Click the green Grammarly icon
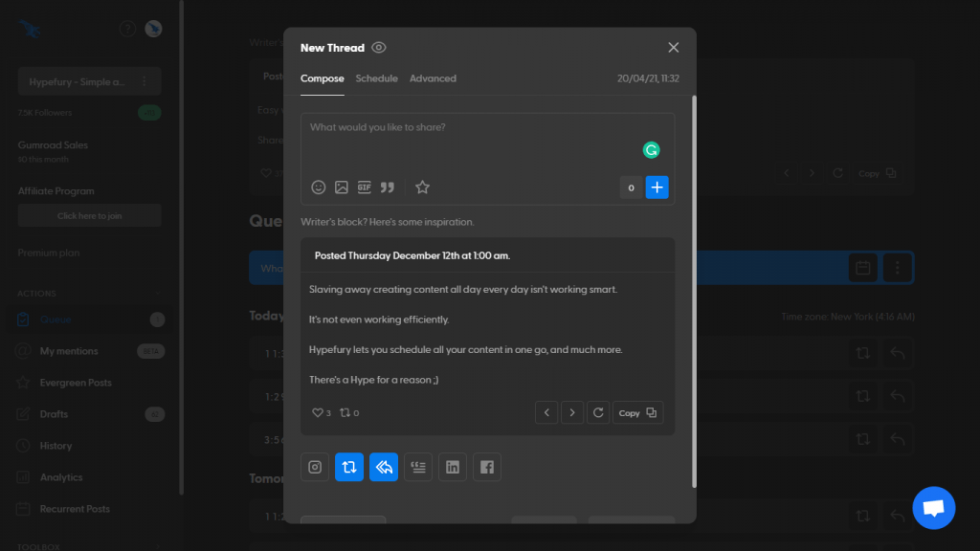Image resolution: width=980 pixels, height=551 pixels. pos(651,150)
